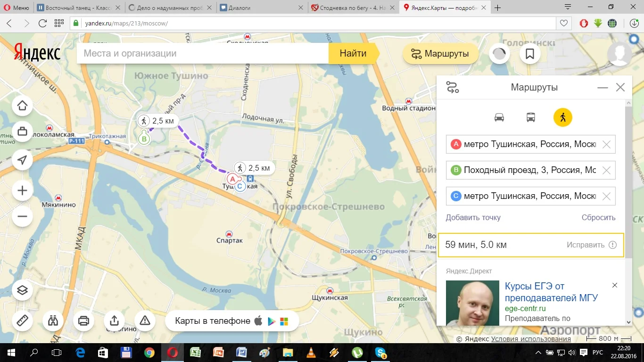Clear route point A метро Тушинская
644x362 pixels.
(x=607, y=145)
